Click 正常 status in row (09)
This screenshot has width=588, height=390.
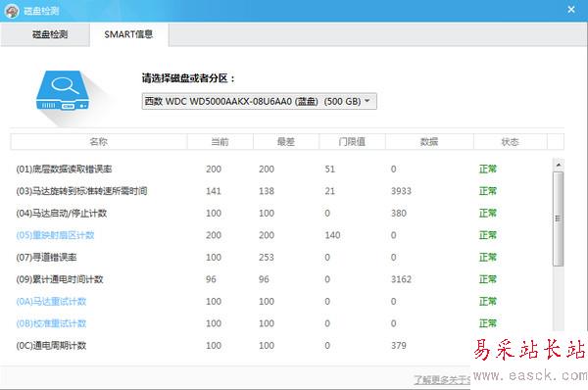[488, 279]
